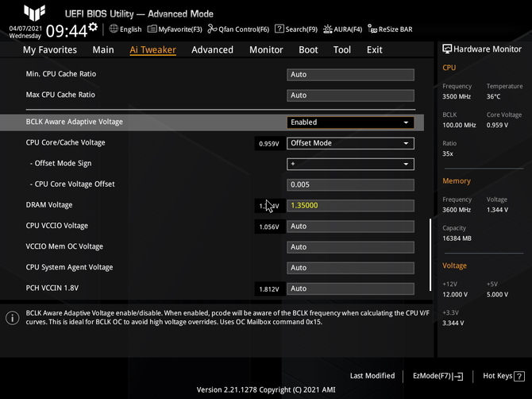Click the Search(F9) question mark icon

[279, 29]
